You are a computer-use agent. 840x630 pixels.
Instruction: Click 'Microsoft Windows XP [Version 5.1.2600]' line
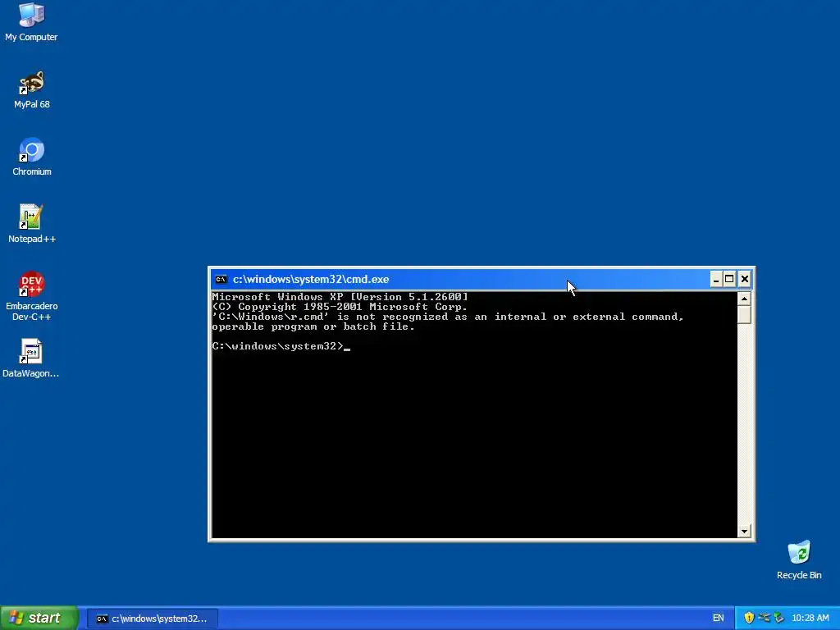340,297
